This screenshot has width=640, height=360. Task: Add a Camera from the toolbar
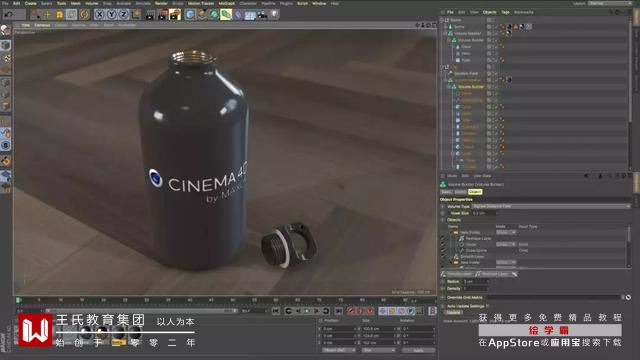(x=262, y=15)
